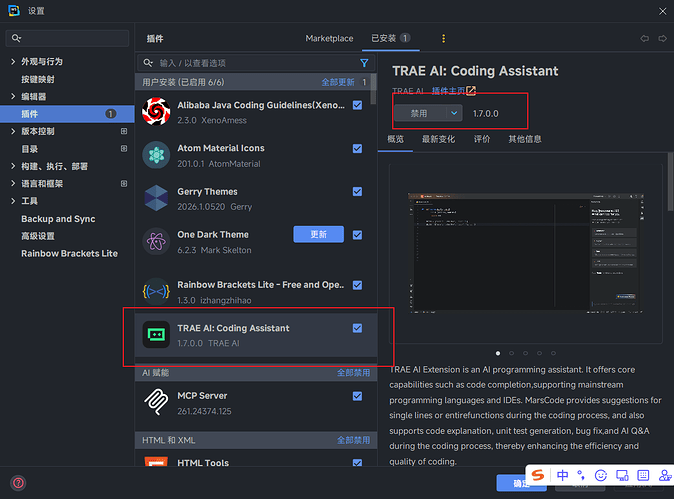Click the Alibaba Java Coding Guidelines plugin icon

(156, 112)
